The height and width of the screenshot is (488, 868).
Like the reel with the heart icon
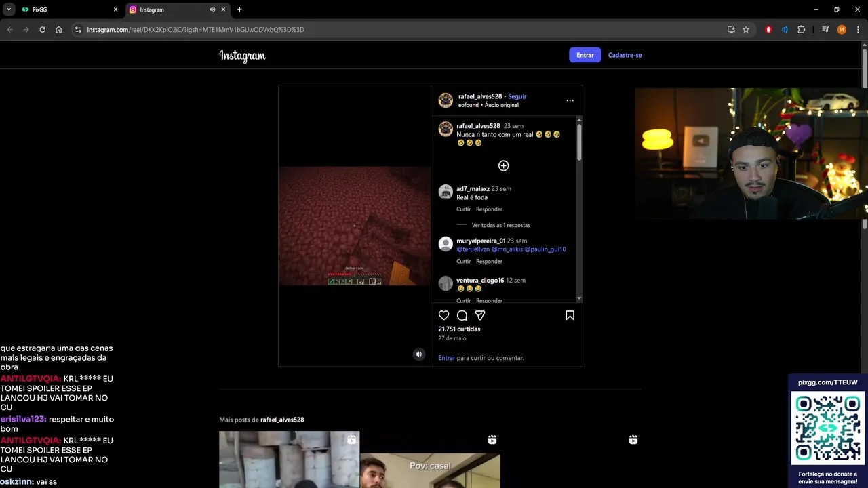[443, 315]
